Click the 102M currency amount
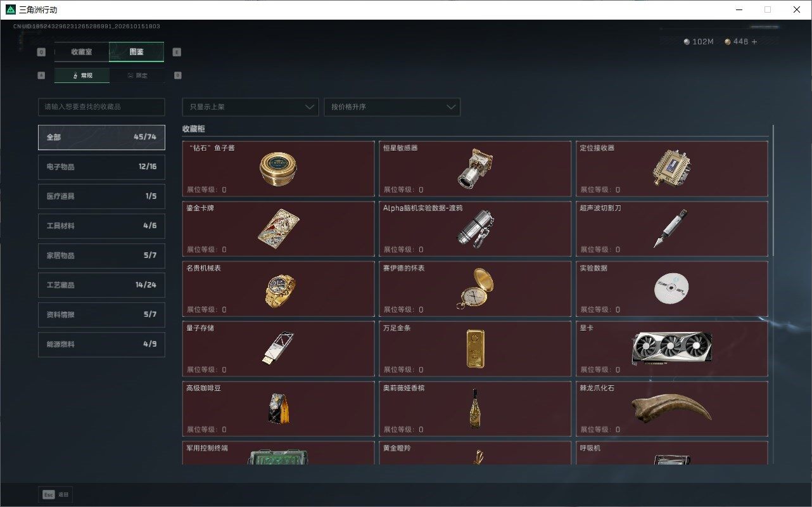812x507 pixels. pyautogui.click(x=703, y=42)
